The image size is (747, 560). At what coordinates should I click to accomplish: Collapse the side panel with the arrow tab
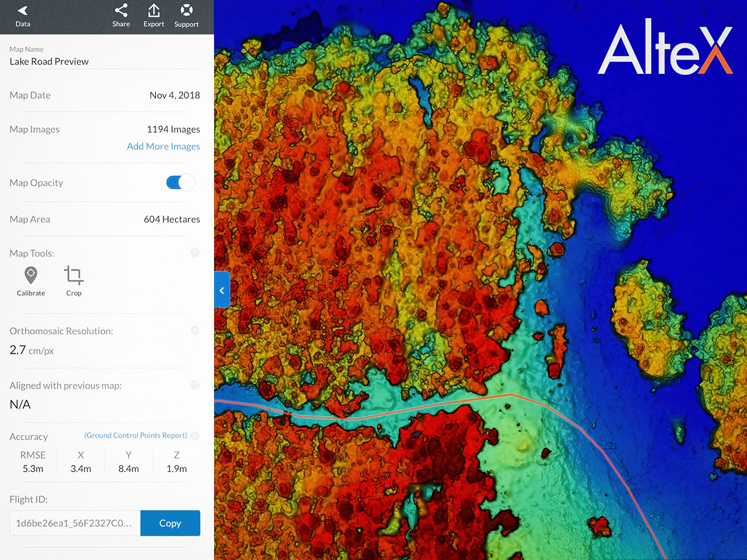click(222, 290)
